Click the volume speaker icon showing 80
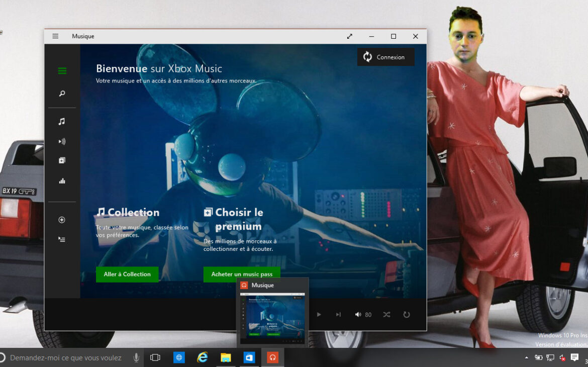 coord(358,315)
